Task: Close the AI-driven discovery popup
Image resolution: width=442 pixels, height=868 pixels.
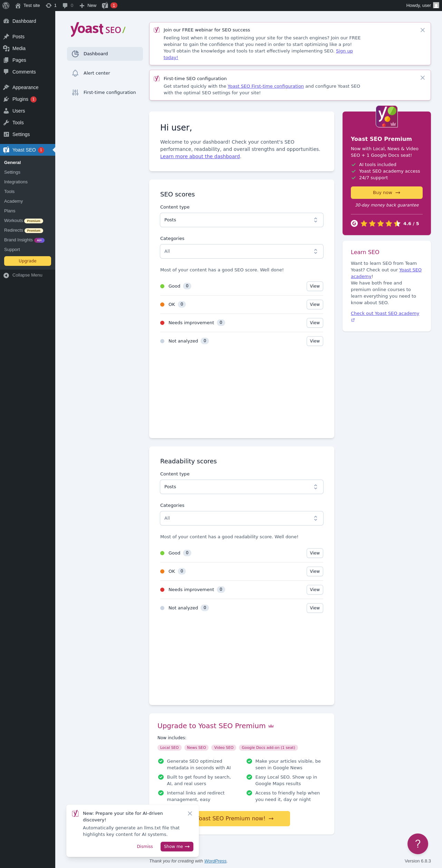Action: (190, 813)
